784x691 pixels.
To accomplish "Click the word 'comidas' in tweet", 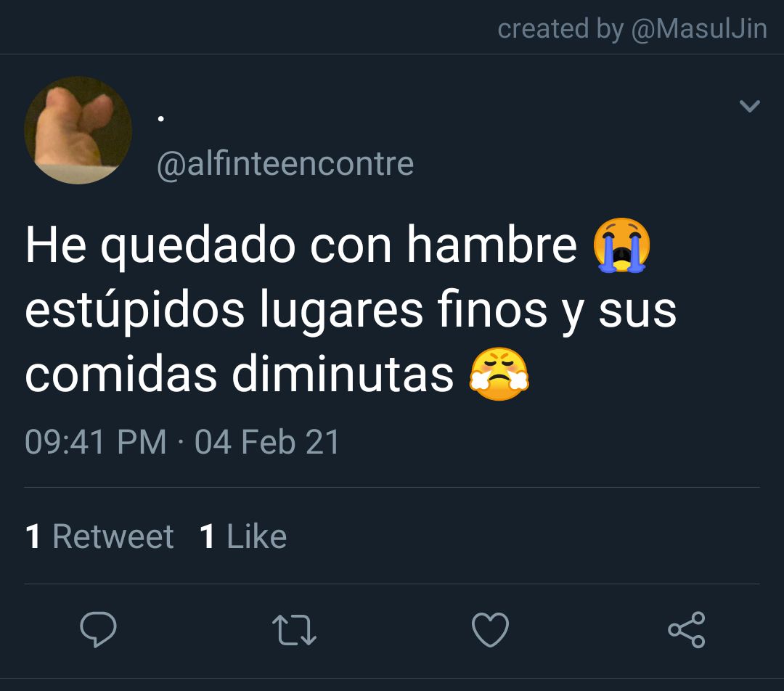I will pyautogui.click(x=121, y=374).
